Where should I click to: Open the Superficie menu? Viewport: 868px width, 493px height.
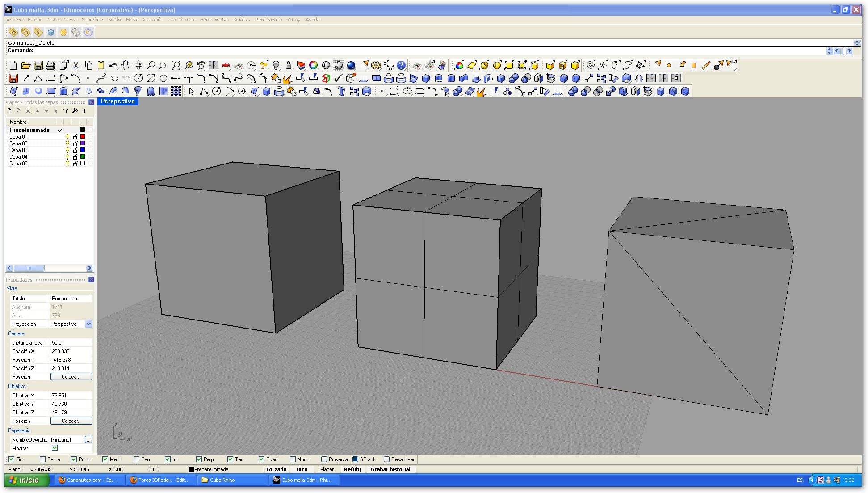click(92, 20)
